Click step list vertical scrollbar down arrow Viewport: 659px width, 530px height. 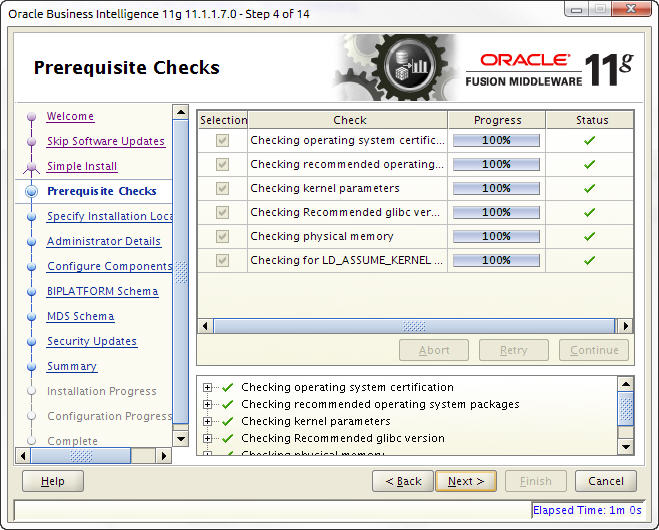[181, 439]
